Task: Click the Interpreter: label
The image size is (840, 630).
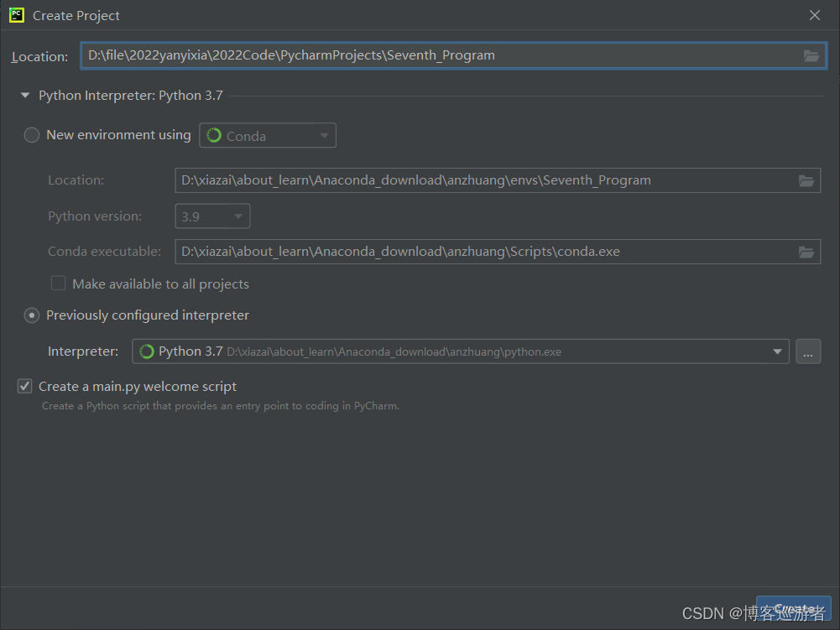Action: coord(83,351)
